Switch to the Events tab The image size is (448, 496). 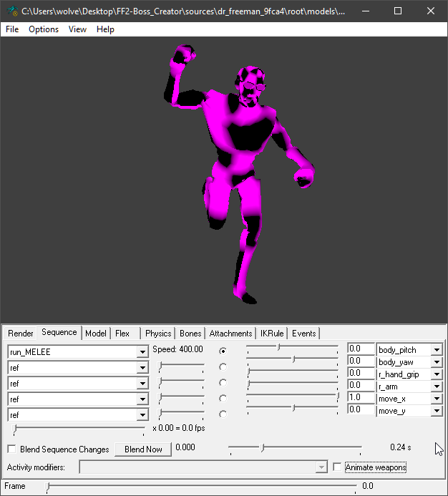tap(303, 334)
